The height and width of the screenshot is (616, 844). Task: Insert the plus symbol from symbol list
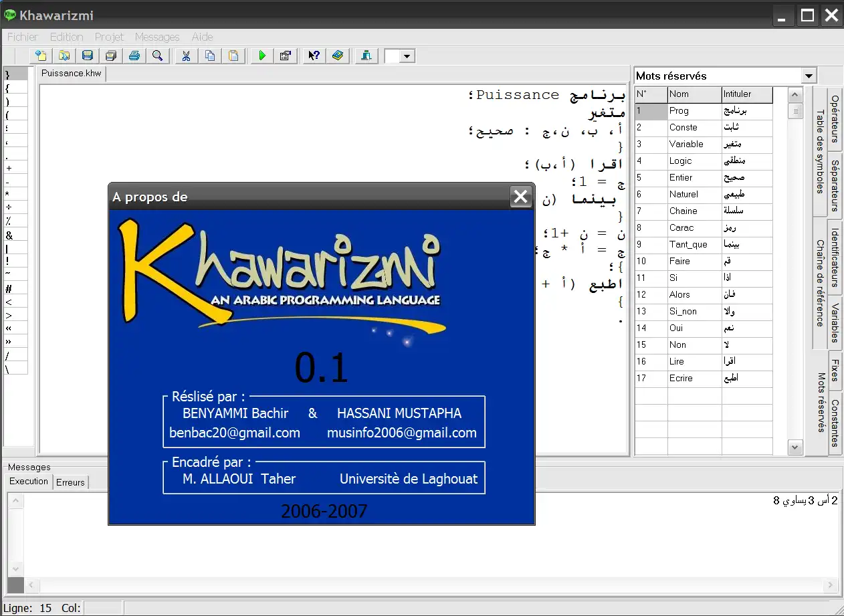click(x=16, y=168)
